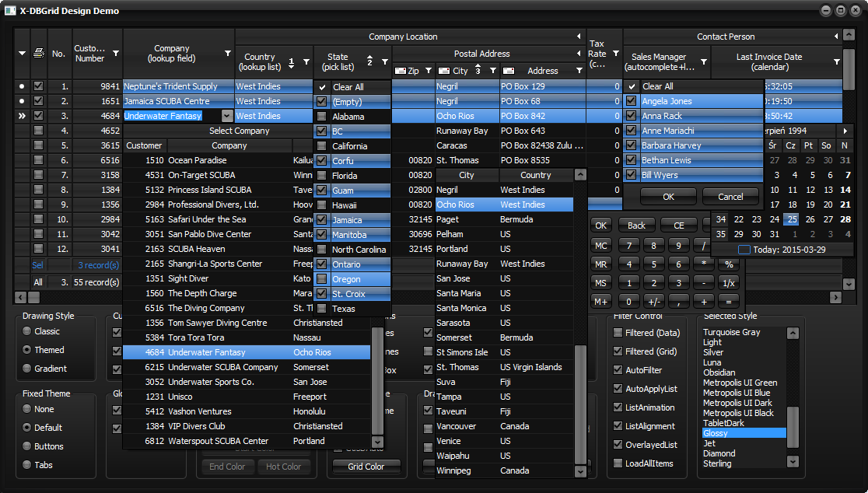Check the Alabama state filter checkbox

tap(322, 117)
